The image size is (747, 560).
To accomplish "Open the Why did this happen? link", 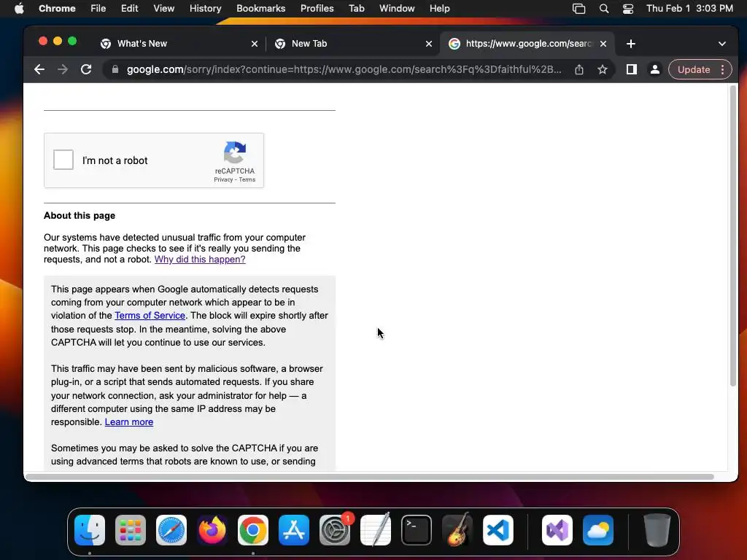I will tap(200, 260).
